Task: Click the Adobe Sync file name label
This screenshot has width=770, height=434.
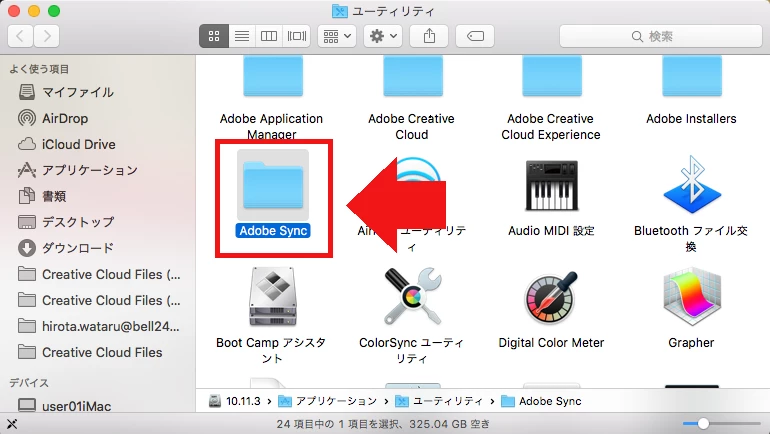Action: pos(273,231)
